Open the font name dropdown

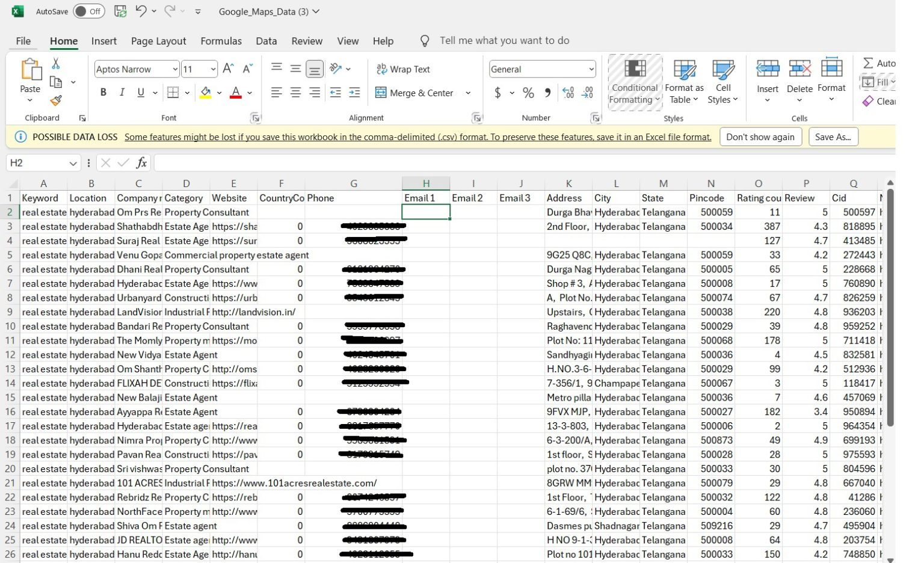(x=174, y=69)
